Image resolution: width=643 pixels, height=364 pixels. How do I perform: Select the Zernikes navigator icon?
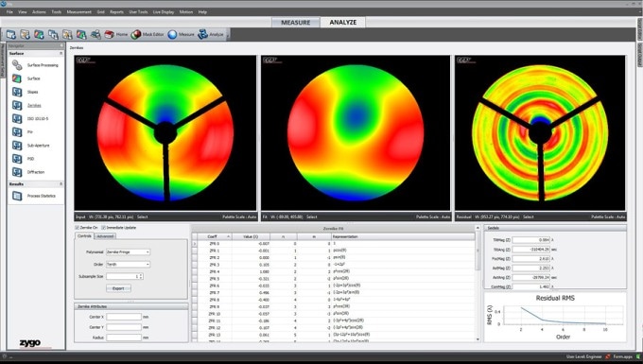pyautogui.click(x=17, y=105)
